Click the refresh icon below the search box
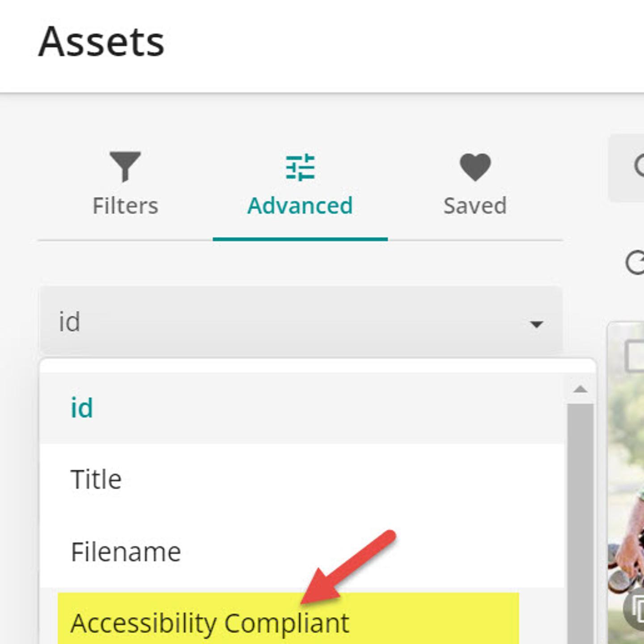This screenshot has height=644, width=644. (635, 263)
